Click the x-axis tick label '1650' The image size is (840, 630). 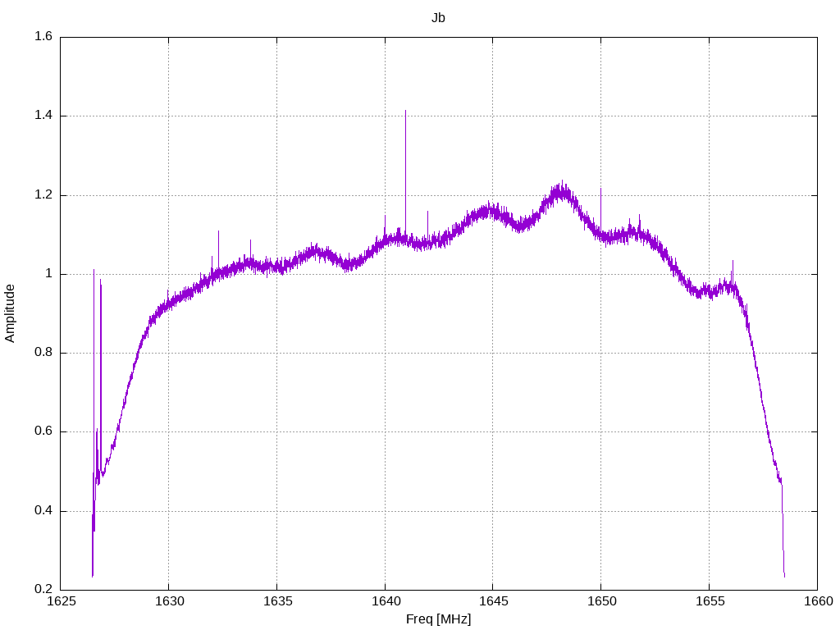pyautogui.click(x=601, y=601)
